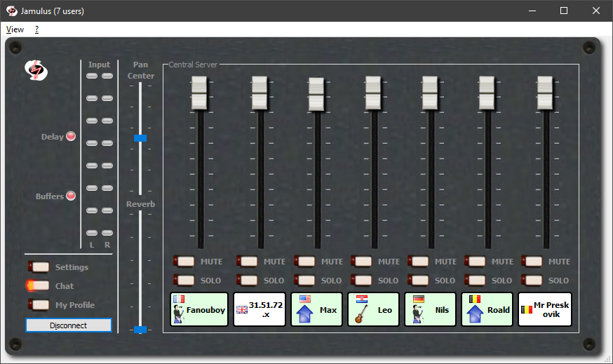Mute Nils's channel
The width and height of the screenshot is (613, 364).
coord(418,261)
